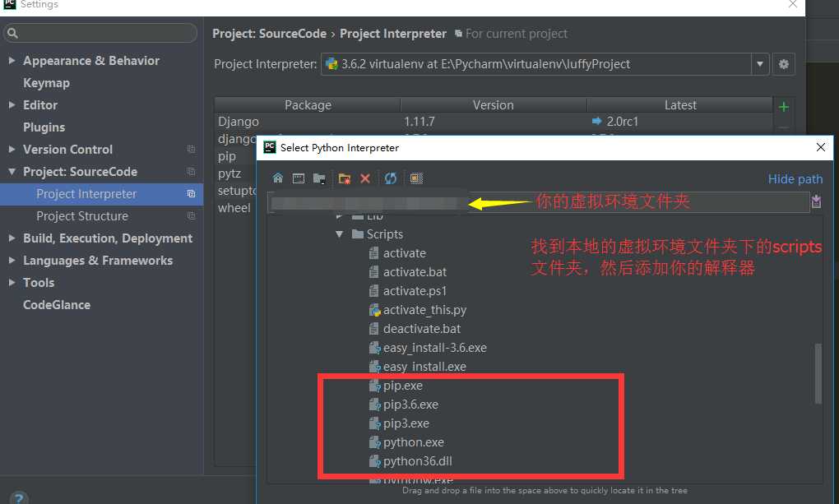Click the green plus to add package
Viewport: 839px width, 504px height.
pos(783,107)
